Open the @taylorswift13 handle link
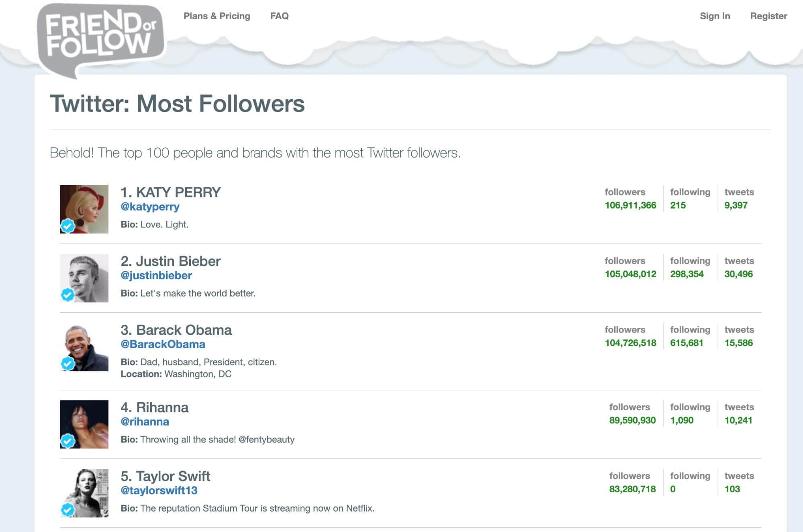 coord(159,491)
